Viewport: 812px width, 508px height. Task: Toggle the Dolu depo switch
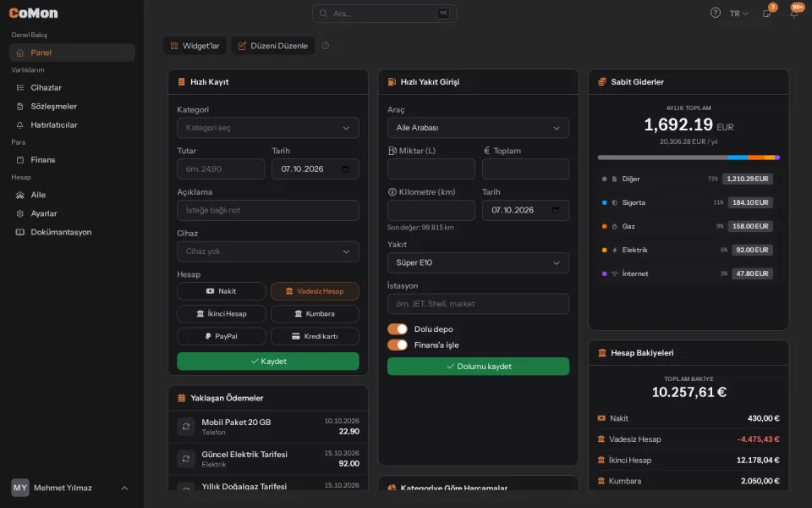tap(398, 329)
